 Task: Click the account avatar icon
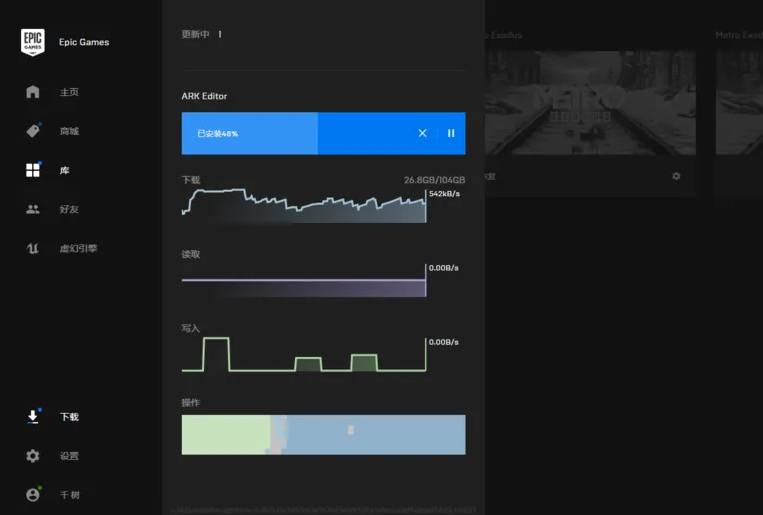tap(33, 495)
